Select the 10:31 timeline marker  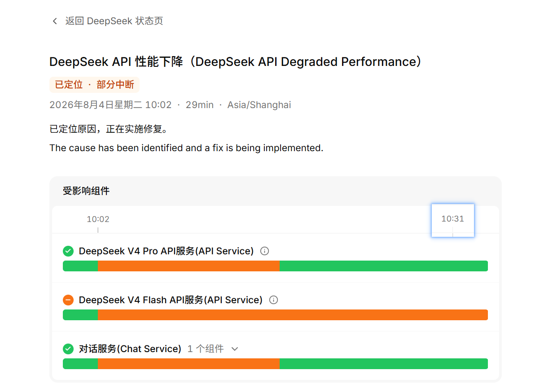tap(452, 220)
